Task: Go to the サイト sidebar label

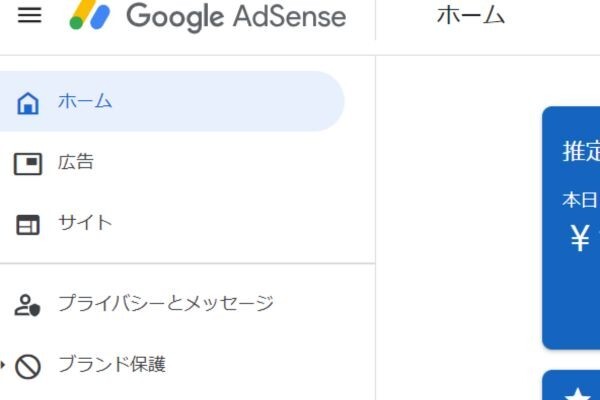Action: pos(85,223)
